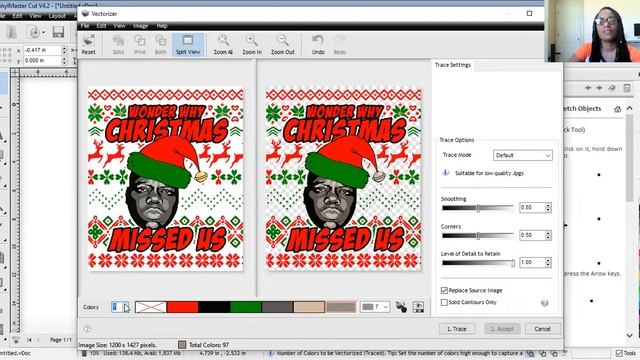Click the Y position field in VinylMaster
The height and width of the screenshot is (360, 640).
tap(42, 60)
